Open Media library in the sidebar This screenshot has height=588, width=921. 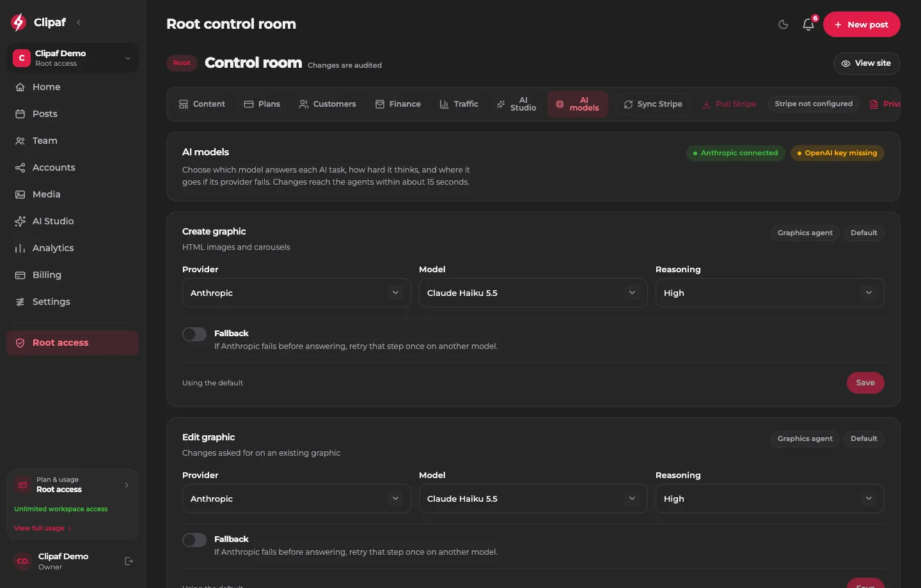[72, 194]
